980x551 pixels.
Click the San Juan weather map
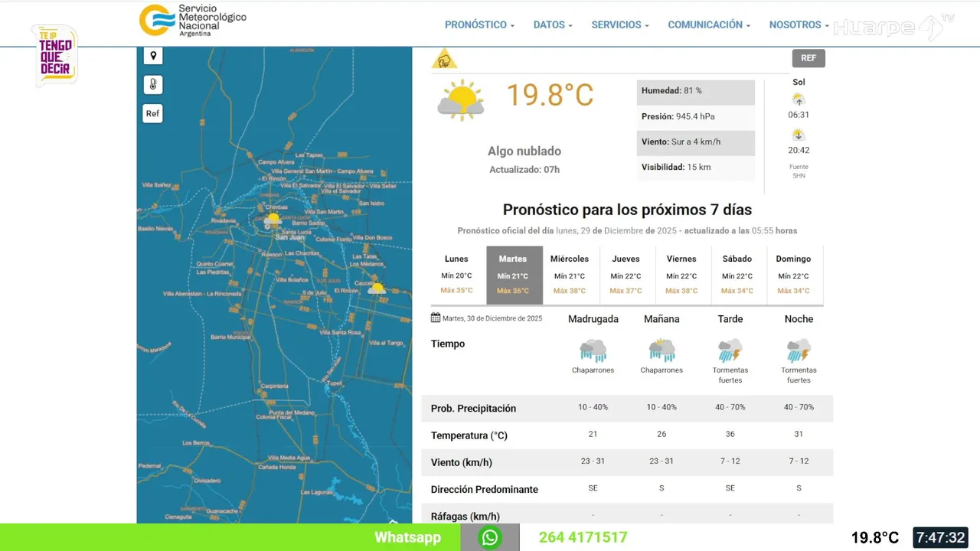(x=274, y=285)
